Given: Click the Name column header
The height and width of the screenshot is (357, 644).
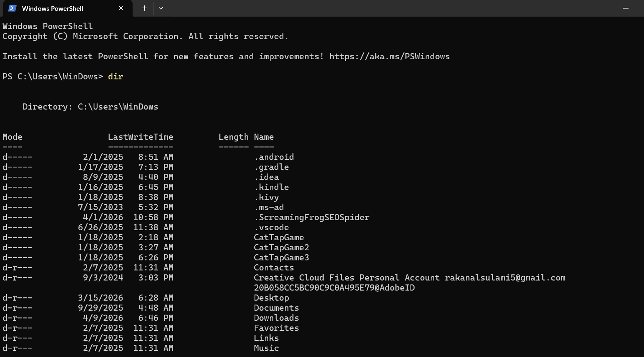Looking at the screenshot, I should pyautogui.click(x=264, y=137).
